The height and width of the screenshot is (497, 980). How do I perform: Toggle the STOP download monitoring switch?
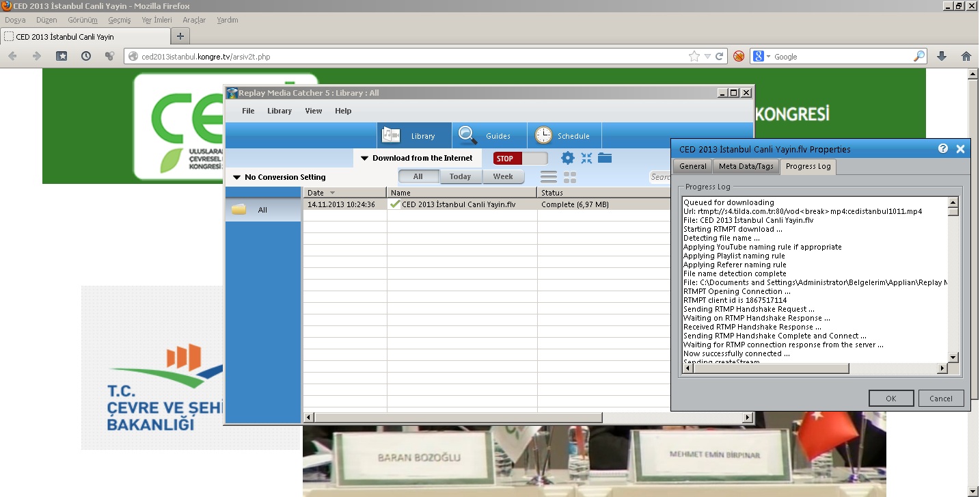pos(520,159)
